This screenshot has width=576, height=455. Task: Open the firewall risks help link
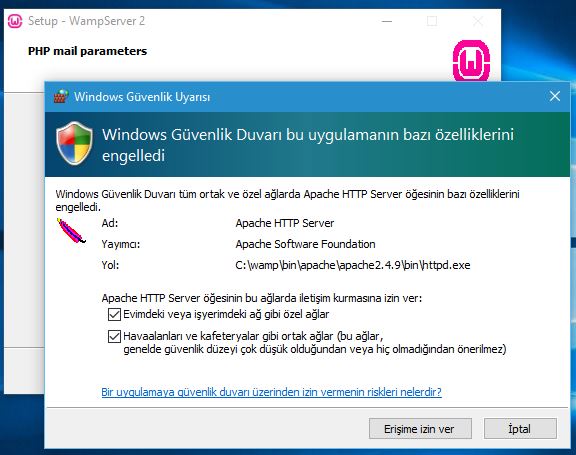tap(271, 392)
